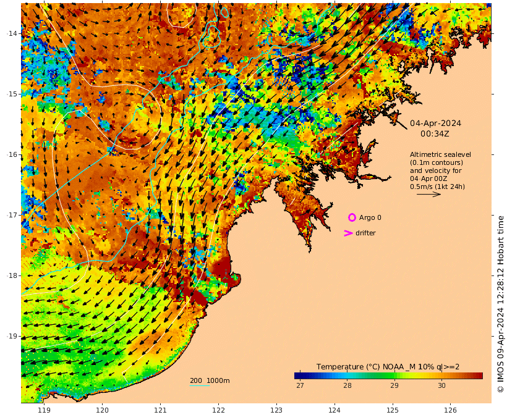
Task: Click the '(0.1m contours)' text line
Action: click(437, 162)
